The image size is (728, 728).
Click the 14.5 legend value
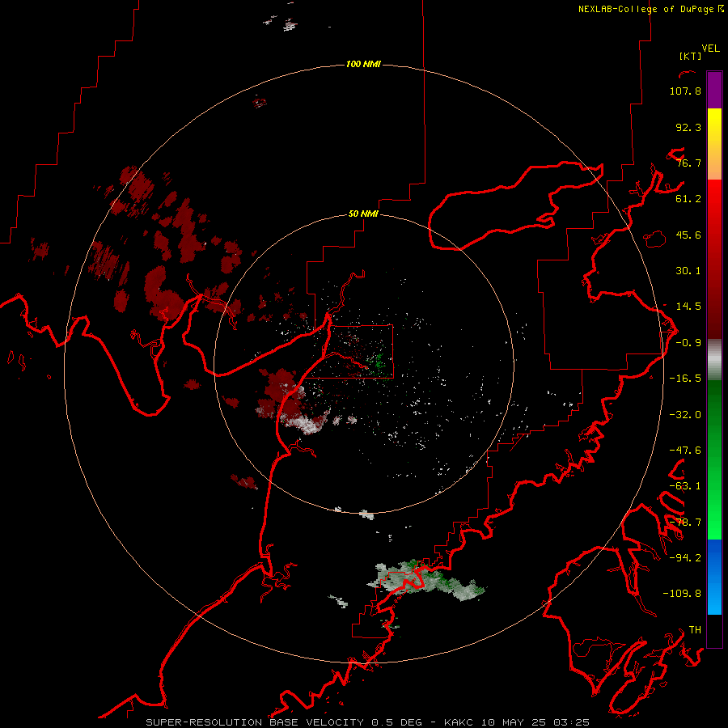(x=688, y=307)
